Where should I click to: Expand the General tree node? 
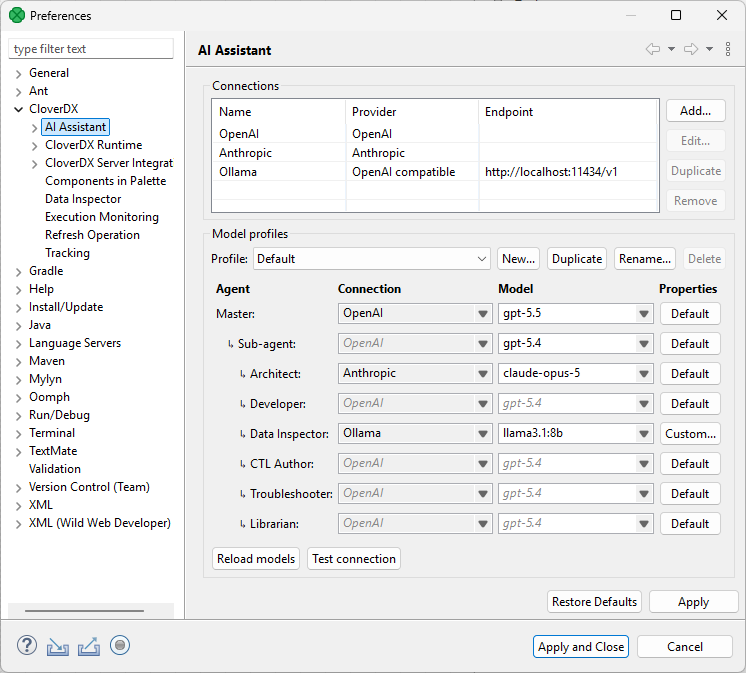click(x=19, y=74)
